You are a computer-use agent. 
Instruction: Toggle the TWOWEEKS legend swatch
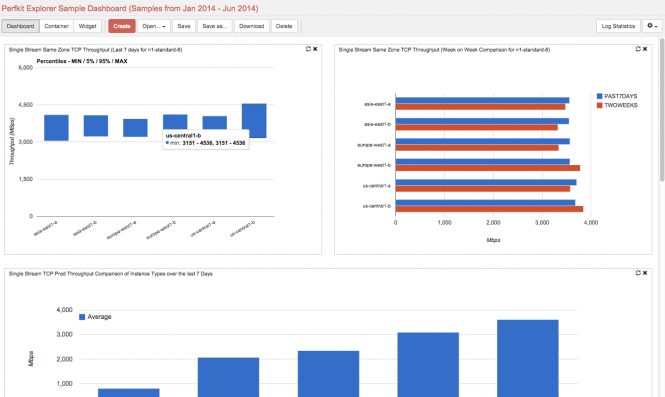599,105
